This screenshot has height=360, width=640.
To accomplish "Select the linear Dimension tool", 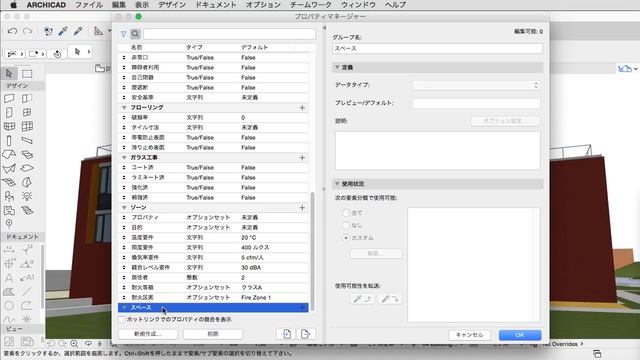I will (x=9, y=249).
